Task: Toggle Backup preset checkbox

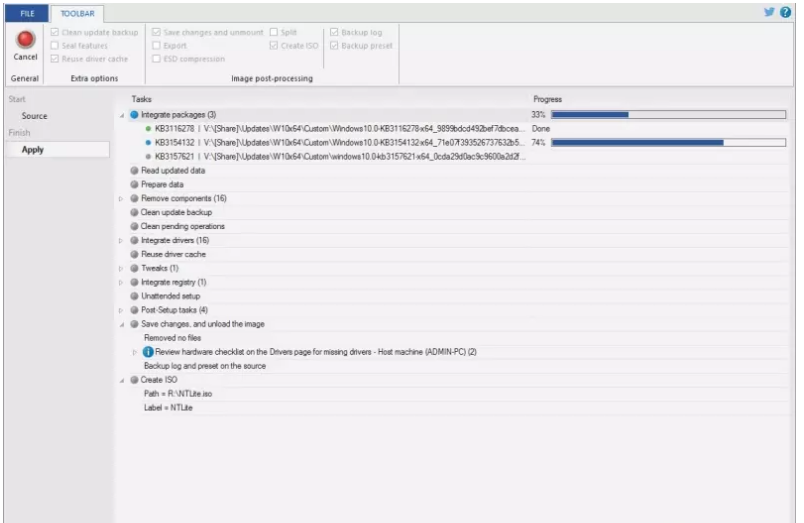Action: 334,45
